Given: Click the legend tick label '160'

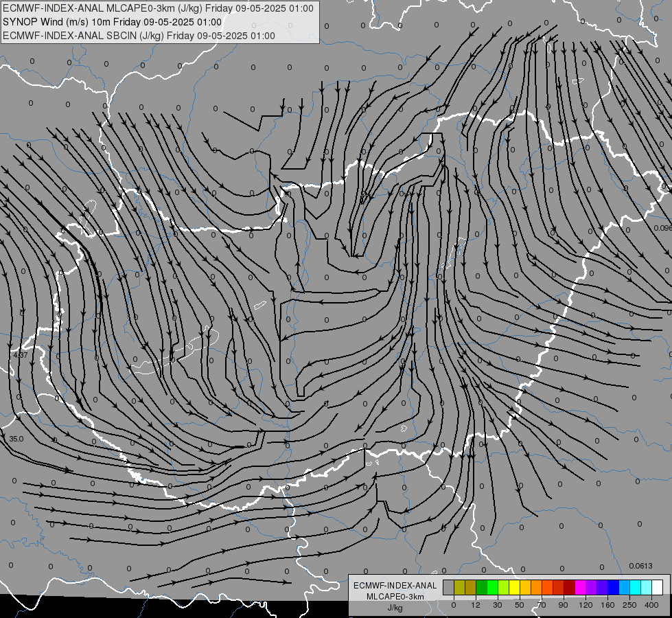Looking at the screenshot, I should coord(607,605).
